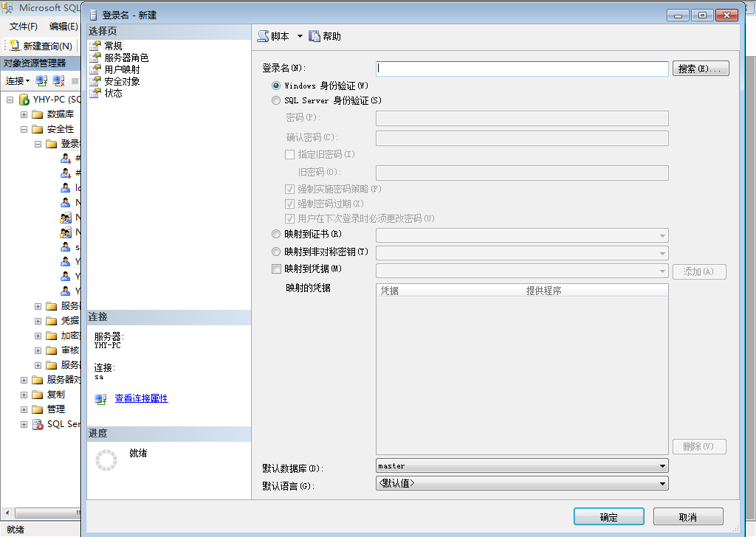The height and width of the screenshot is (537, 756).
Task: Select the 安全性 folder in object explorer
Action: coord(53,129)
